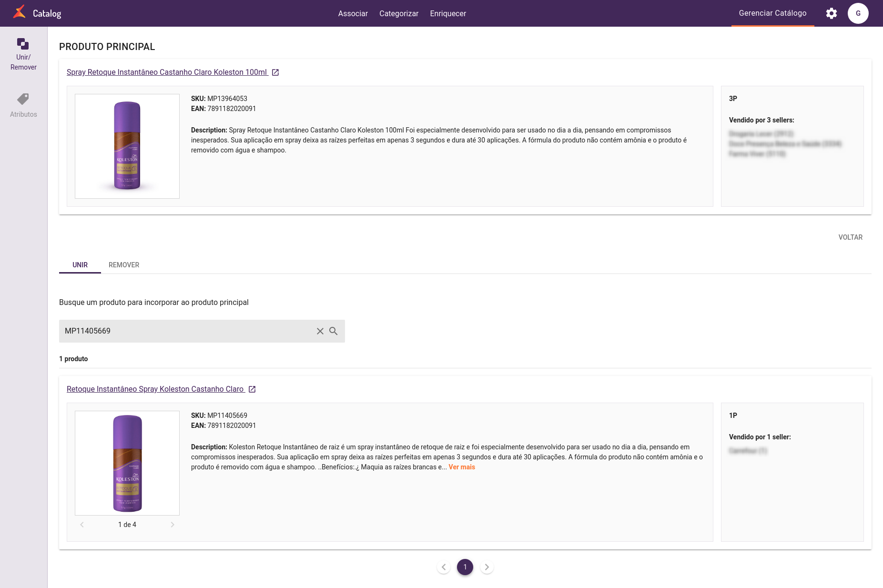The height and width of the screenshot is (588, 883).
Task: Show previous product image arrow
Action: point(82,525)
